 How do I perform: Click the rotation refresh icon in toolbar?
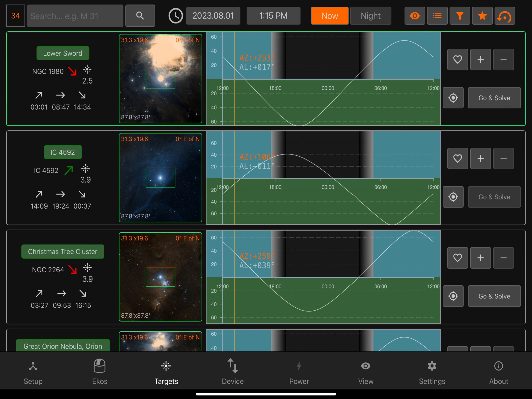pos(505,16)
